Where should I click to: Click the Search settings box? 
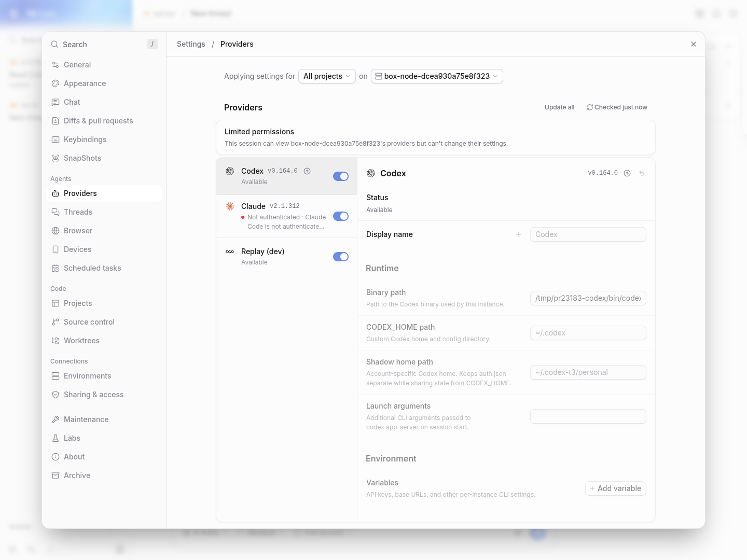click(104, 45)
